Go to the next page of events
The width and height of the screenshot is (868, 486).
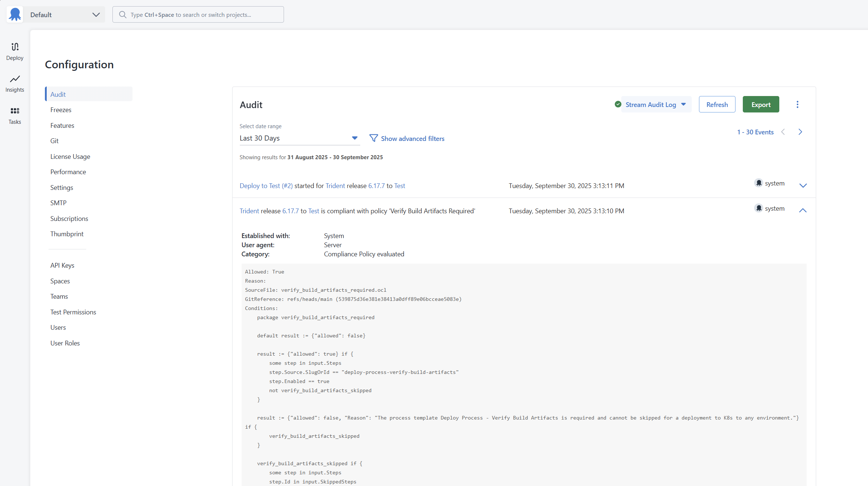800,132
